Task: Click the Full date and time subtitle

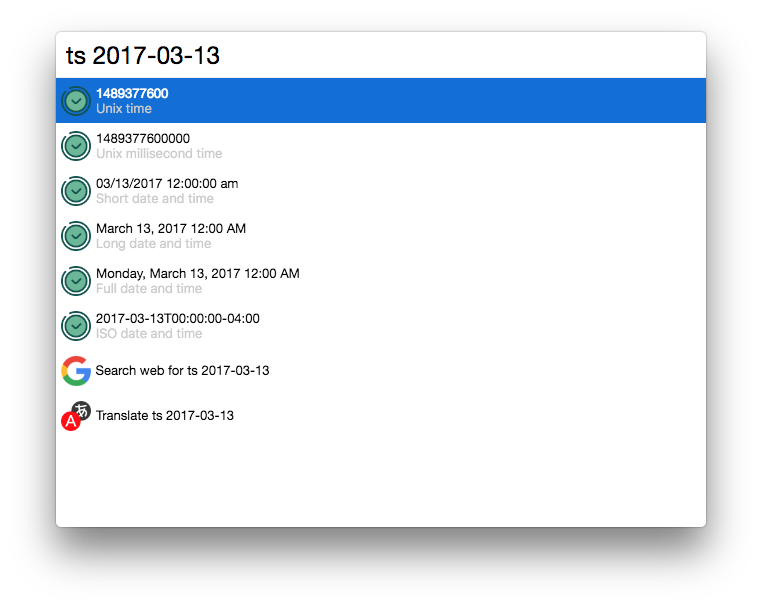Action: 149,289
